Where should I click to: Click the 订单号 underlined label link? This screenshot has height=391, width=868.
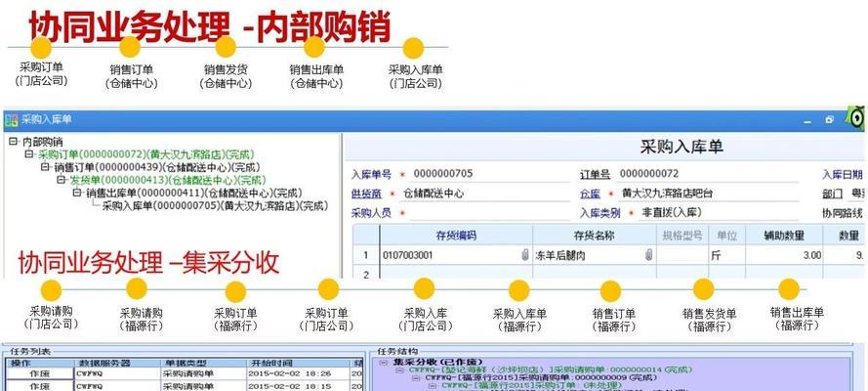click(x=595, y=174)
